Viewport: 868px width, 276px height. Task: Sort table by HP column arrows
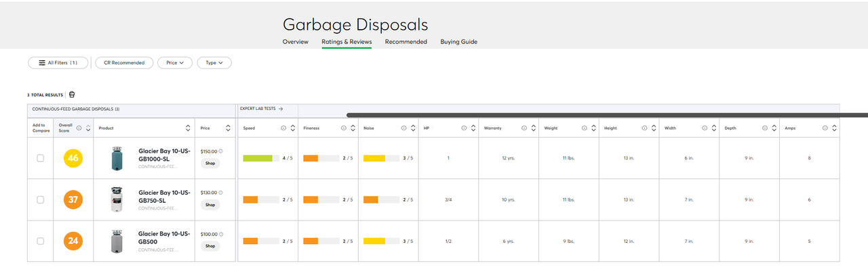[x=473, y=127]
